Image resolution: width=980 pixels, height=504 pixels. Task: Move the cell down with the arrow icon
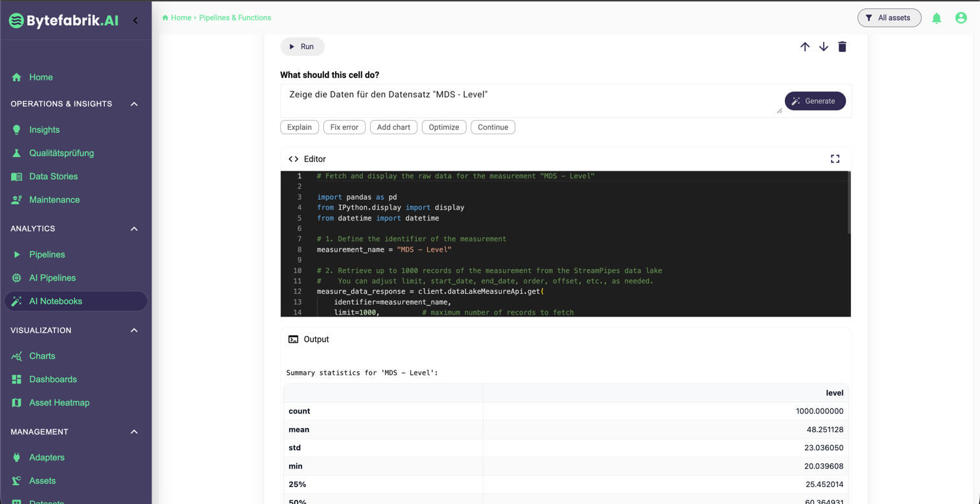(823, 47)
